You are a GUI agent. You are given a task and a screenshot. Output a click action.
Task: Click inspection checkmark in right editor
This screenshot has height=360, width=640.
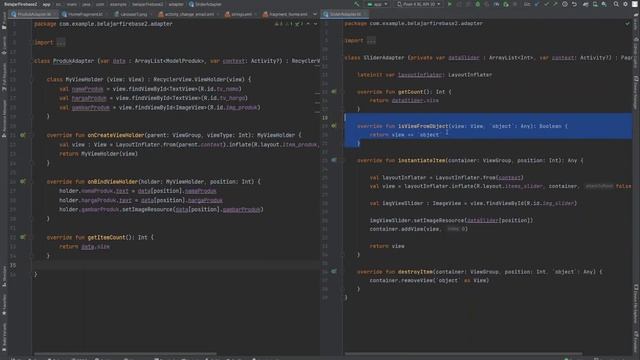click(x=627, y=24)
